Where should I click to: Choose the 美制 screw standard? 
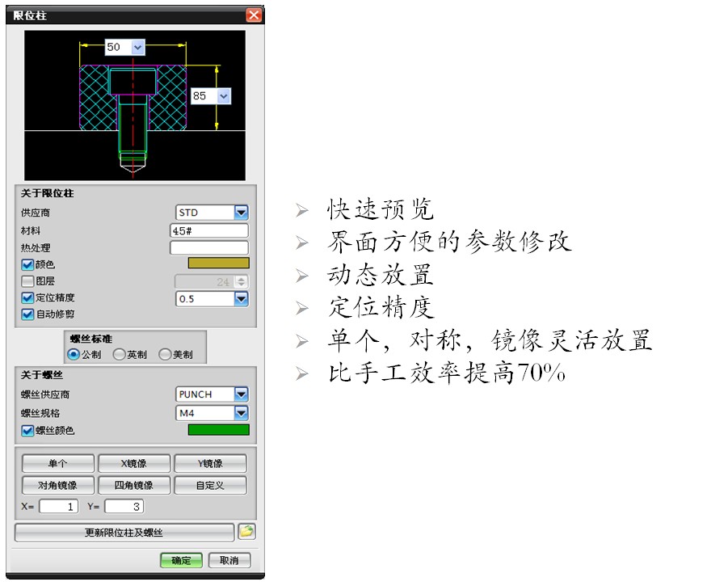tap(166, 354)
